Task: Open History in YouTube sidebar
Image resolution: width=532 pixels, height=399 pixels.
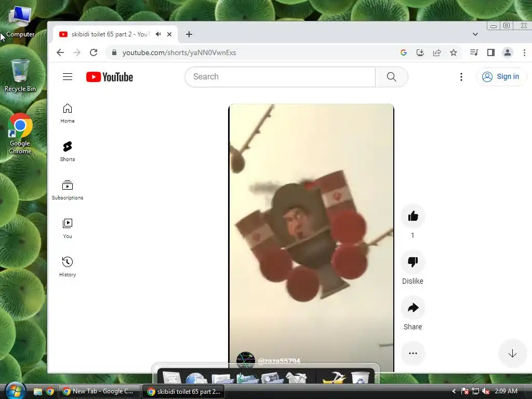Action: tap(68, 267)
